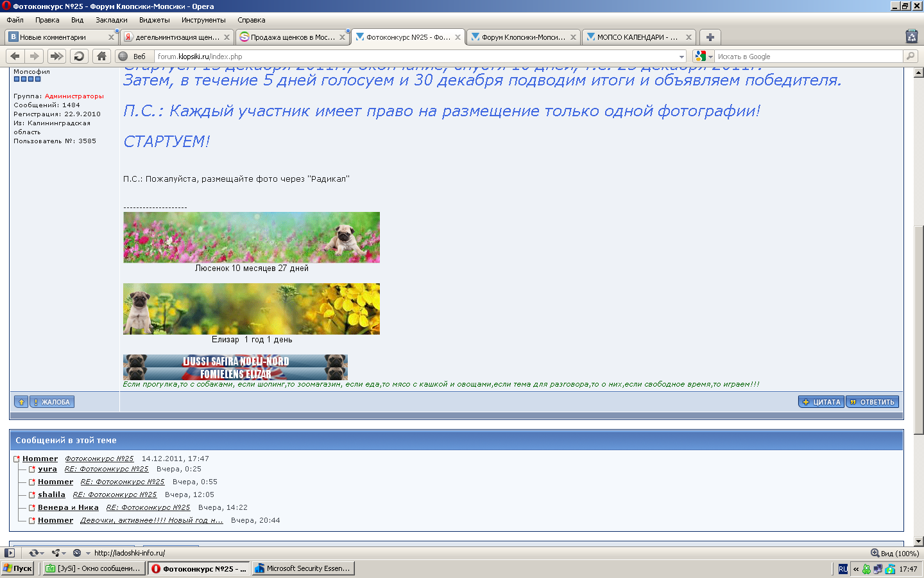
Task: Click the new tab plus button
Action: point(710,37)
